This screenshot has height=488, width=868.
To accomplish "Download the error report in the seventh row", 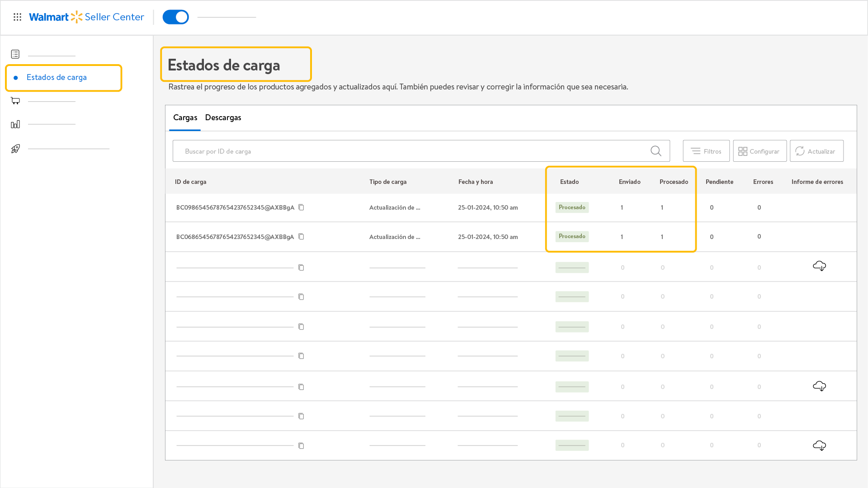I will click(x=819, y=386).
